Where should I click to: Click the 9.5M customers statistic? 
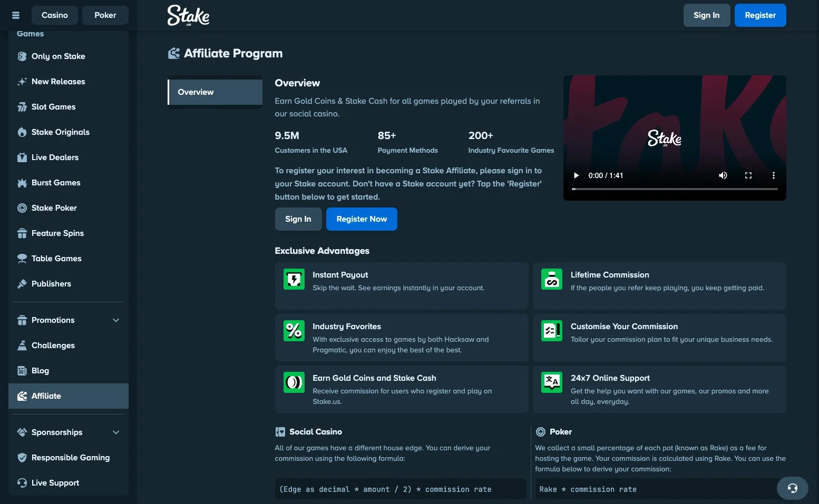click(x=311, y=142)
